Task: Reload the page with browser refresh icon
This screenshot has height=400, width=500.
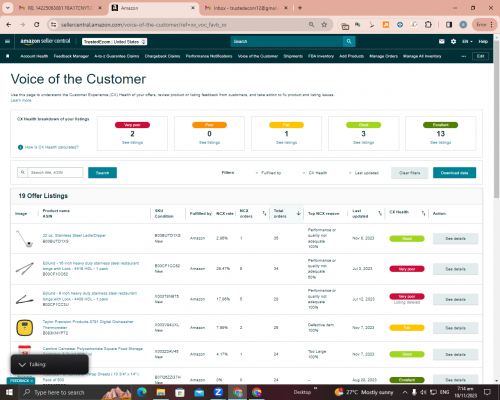Action: pyautogui.click(x=37, y=25)
